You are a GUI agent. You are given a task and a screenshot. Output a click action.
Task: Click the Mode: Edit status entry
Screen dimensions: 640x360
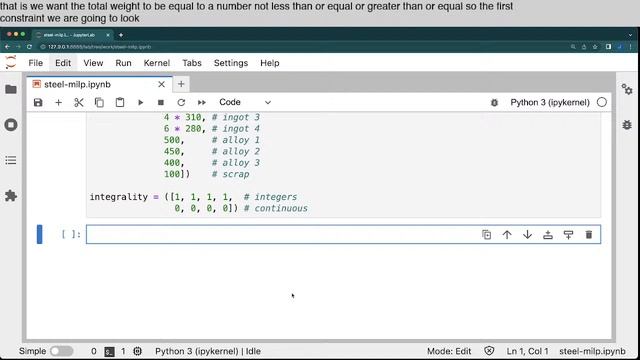point(449,351)
